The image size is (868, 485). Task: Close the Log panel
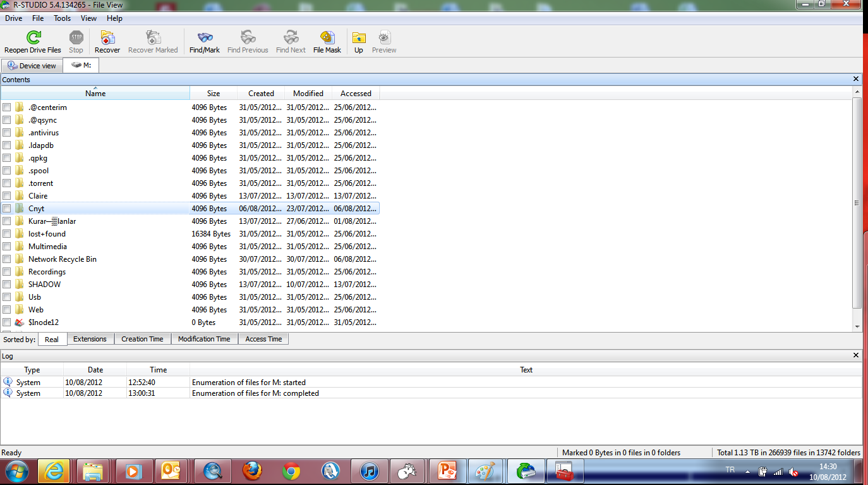[x=856, y=355]
